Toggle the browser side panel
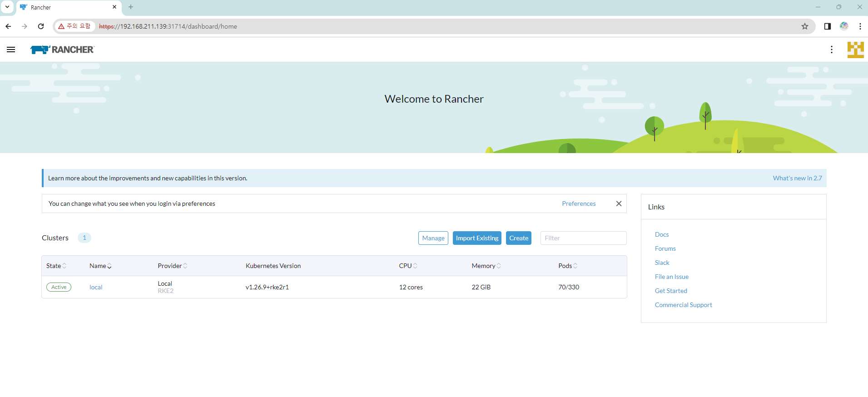 827,26
